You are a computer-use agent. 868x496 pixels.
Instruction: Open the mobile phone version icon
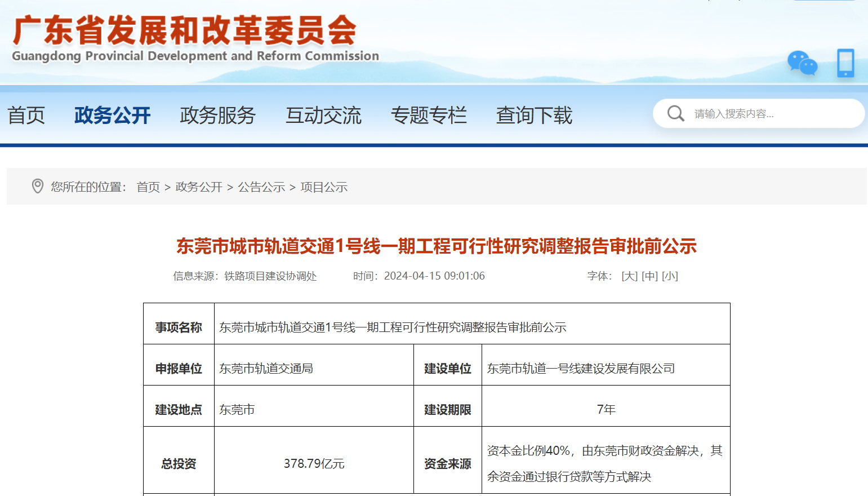pos(845,63)
